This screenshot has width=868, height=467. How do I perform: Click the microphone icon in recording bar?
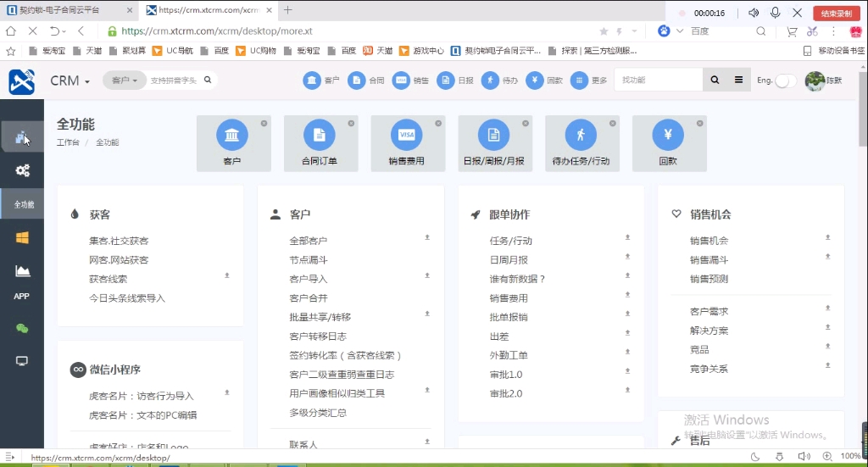(x=775, y=12)
